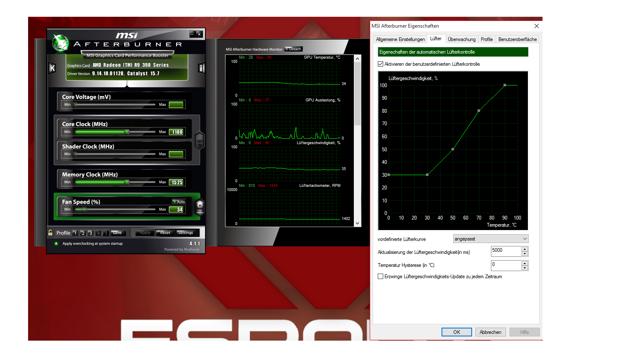
Task: Toggle Erzwinge Lüftergeschwindigkeits-Update checkbox
Action: point(381,277)
